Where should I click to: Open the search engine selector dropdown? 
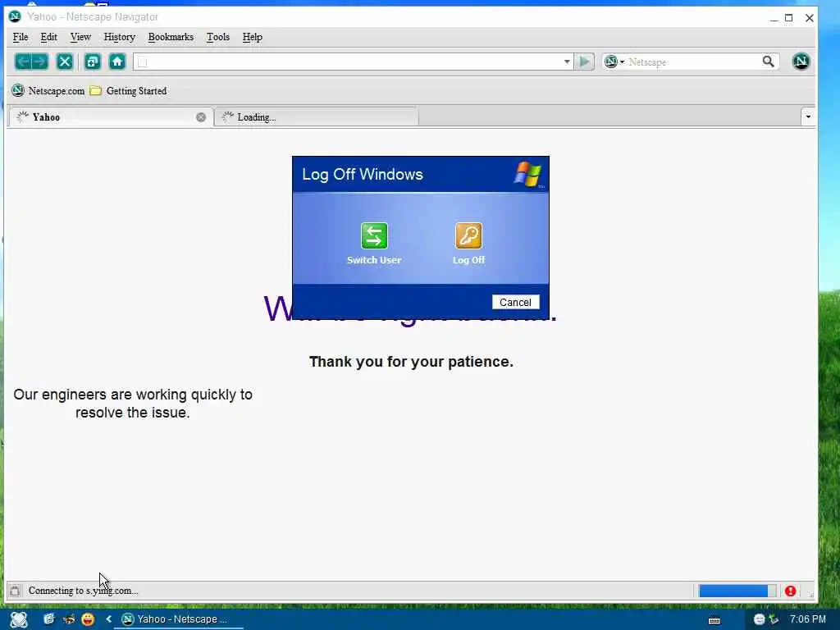click(x=614, y=62)
